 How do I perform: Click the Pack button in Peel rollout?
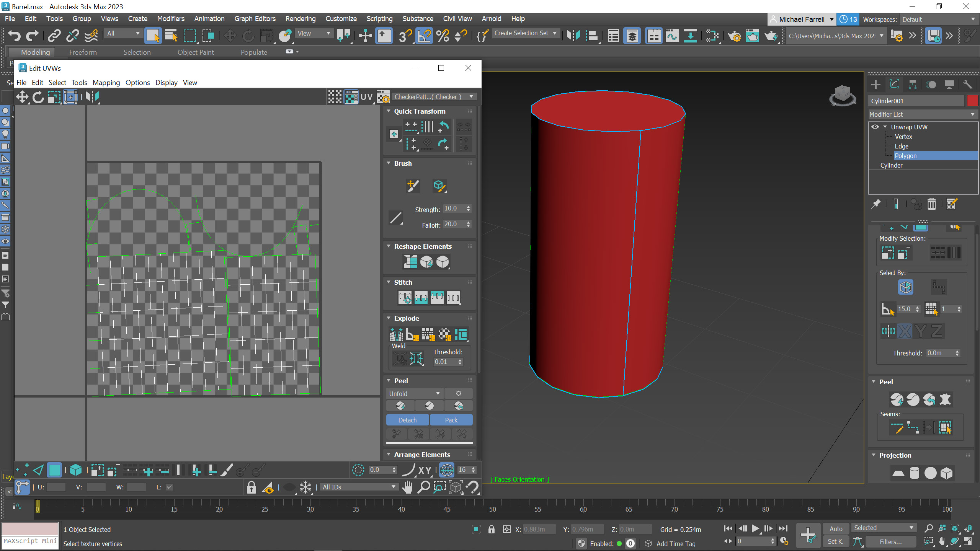451,420
